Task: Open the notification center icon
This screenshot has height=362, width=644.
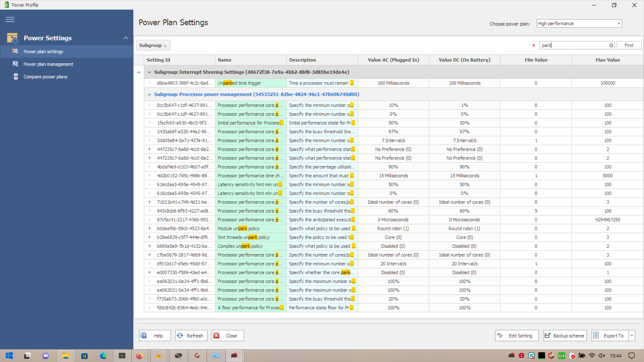Action: 632,356
